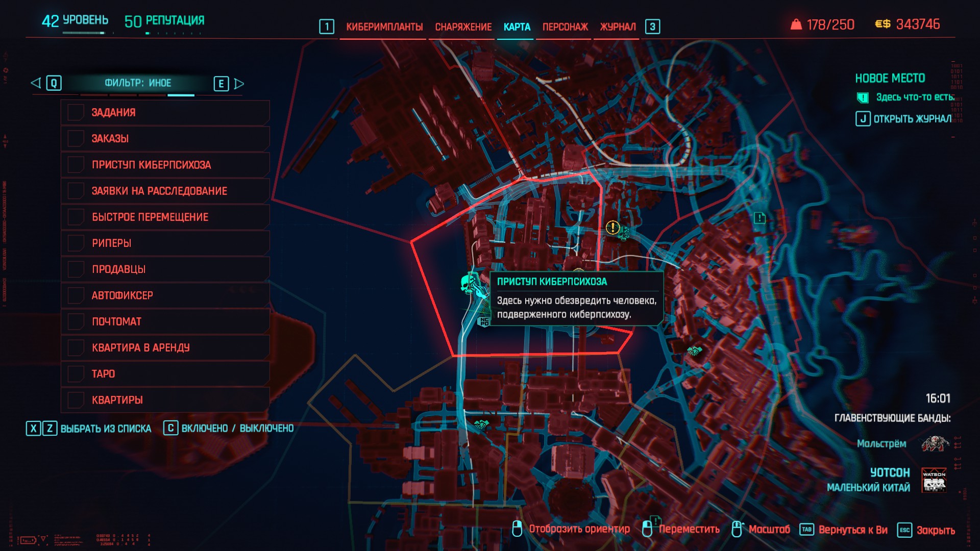Click the 178/250 carry weight value
Viewport: 980px width, 551px height.
pos(830,24)
